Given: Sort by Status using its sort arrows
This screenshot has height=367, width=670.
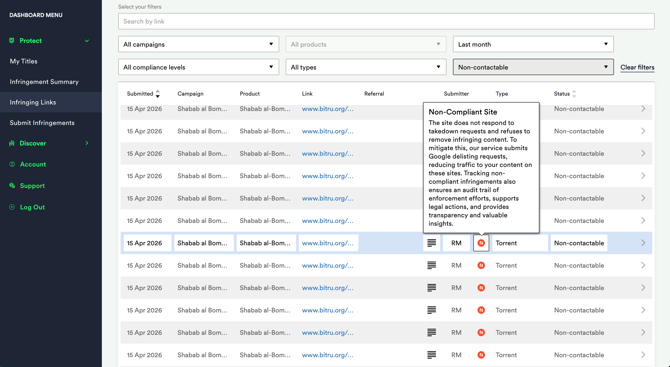Looking at the screenshot, I should point(574,94).
